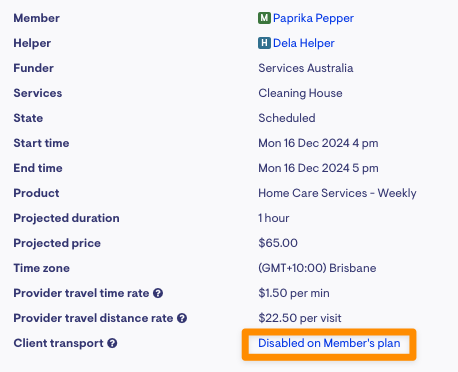This screenshot has width=458, height=372.
Task: Select the Cleaning House services value
Action: pyautogui.click(x=300, y=93)
